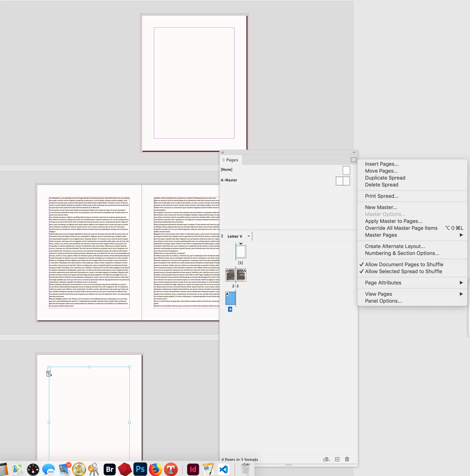Toggle Allow Selected Spread to Shuffle
The width and height of the screenshot is (470, 476).
click(x=403, y=271)
